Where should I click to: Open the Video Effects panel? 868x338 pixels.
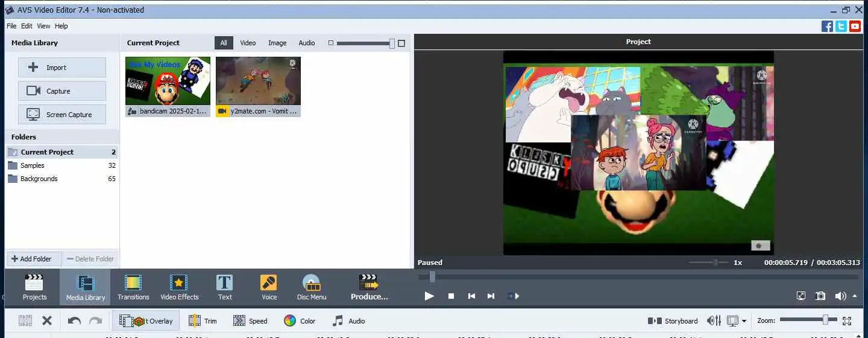[179, 287]
